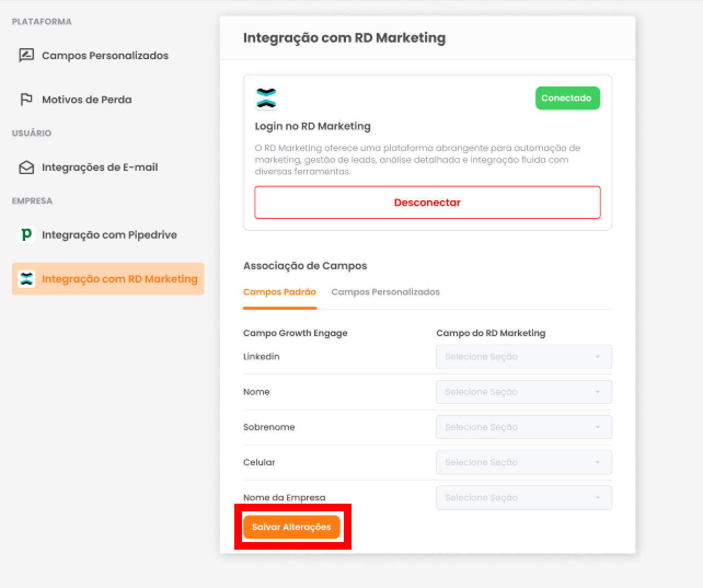703x588 pixels.
Task: Expand the Celular mapping dropdown
Action: (523, 462)
